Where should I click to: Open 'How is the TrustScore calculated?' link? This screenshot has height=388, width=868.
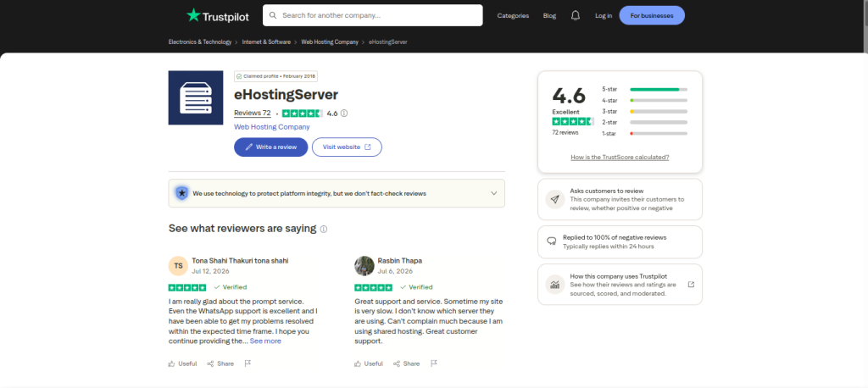pos(620,158)
